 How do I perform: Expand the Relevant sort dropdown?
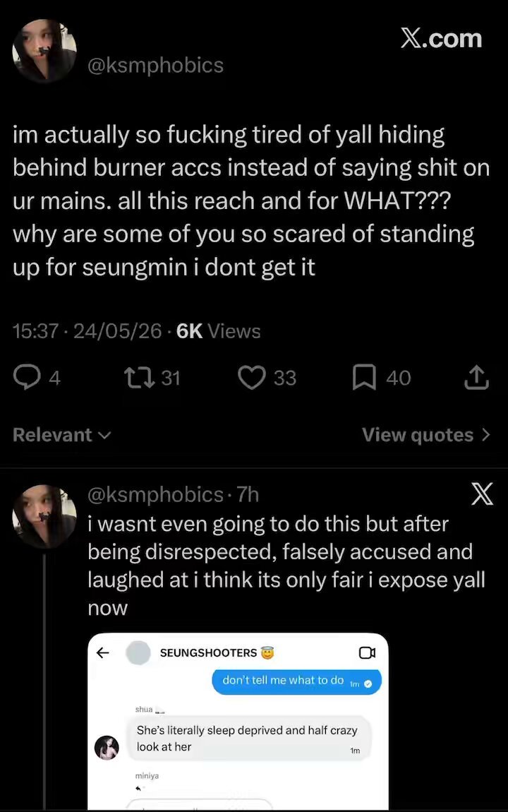61,435
